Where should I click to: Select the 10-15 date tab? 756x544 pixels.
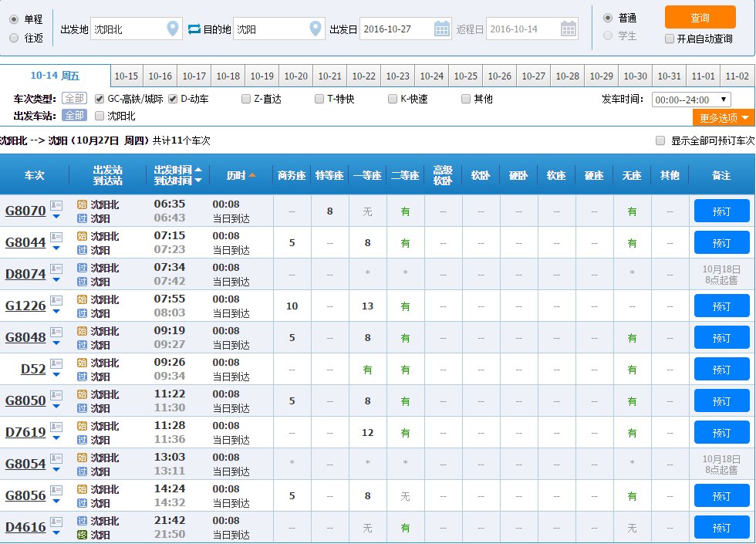(127, 76)
